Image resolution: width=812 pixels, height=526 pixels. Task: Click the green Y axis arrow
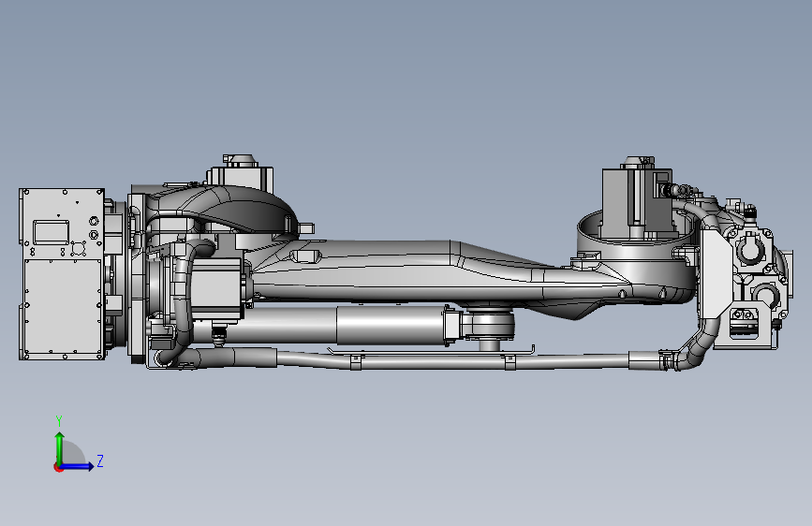click(x=60, y=448)
